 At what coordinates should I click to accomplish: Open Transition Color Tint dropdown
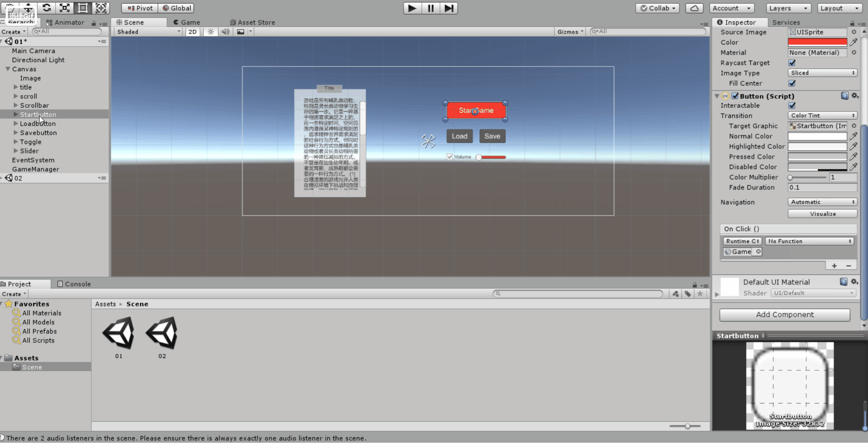point(823,116)
